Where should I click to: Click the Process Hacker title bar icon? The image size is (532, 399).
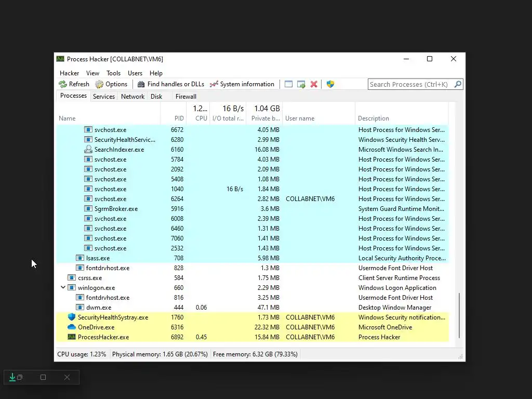60,59
